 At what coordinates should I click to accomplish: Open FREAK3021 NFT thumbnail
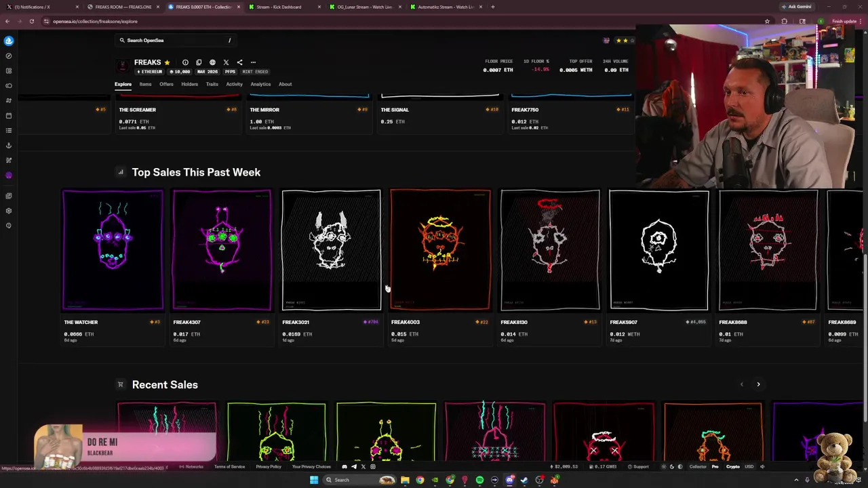tap(331, 250)
